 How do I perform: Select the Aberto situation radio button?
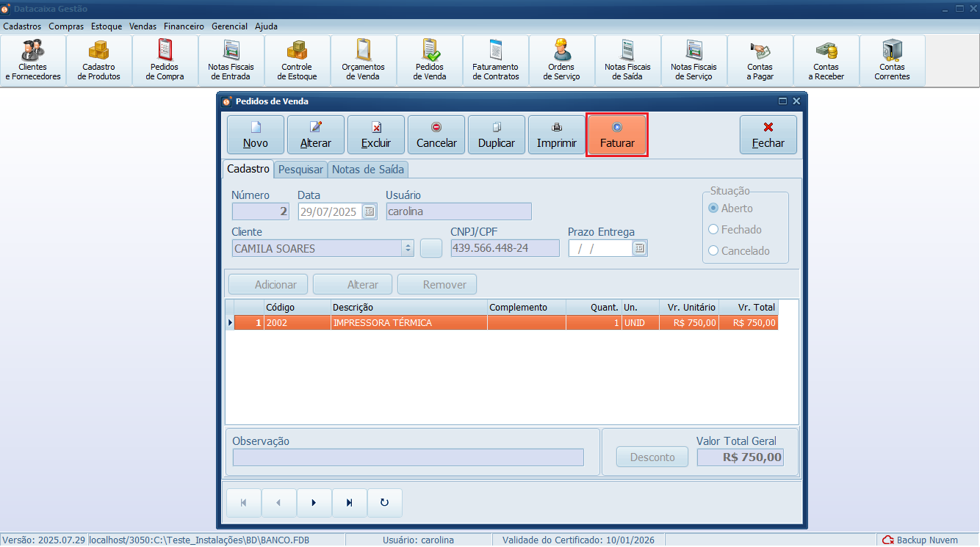click(713, 209)
